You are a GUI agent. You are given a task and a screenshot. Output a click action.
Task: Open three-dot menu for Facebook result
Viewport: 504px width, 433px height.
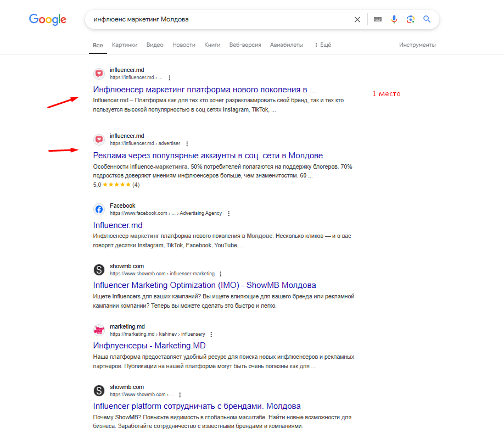(x=229, y=213)
